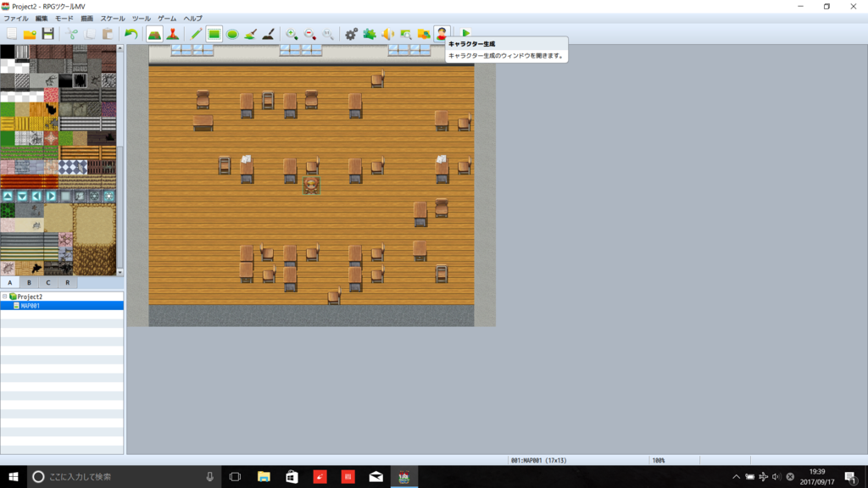868x488 pixels.
Task: Switch to Map editing mode icon
Action: [x=154, y=34]
